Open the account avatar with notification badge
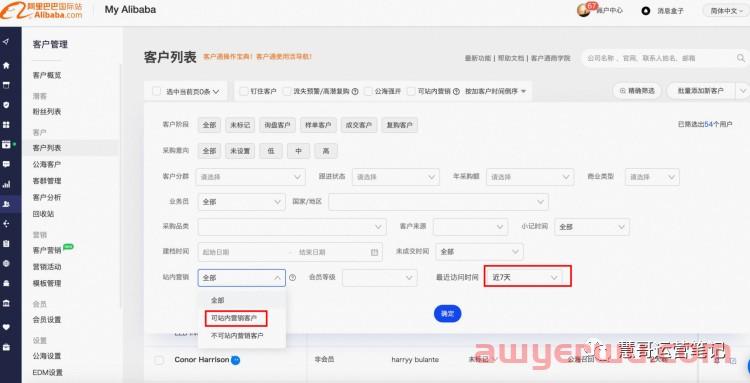Screen dimensions: 750x383 [x=585, y=9]
